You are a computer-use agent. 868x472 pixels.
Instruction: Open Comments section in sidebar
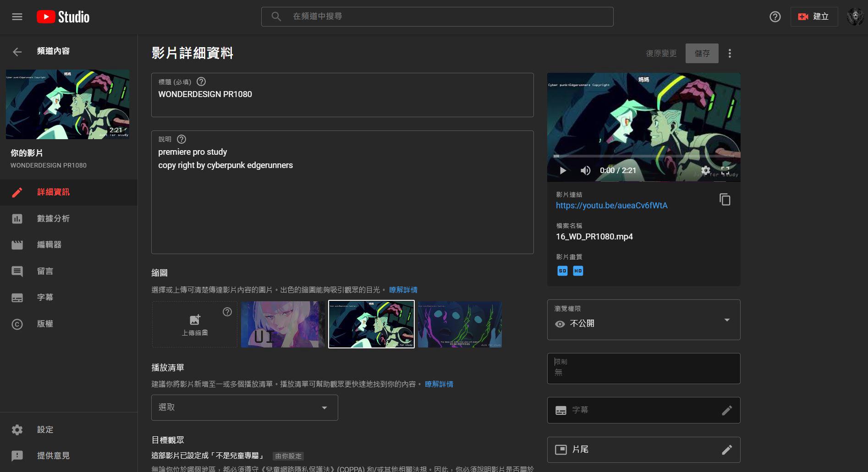(x=69, y=271)
